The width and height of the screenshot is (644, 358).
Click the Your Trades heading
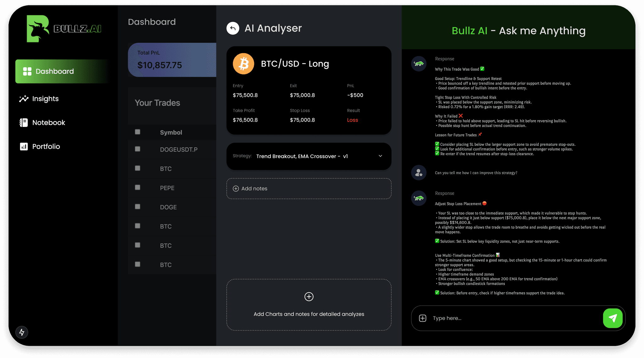[158, 103]
